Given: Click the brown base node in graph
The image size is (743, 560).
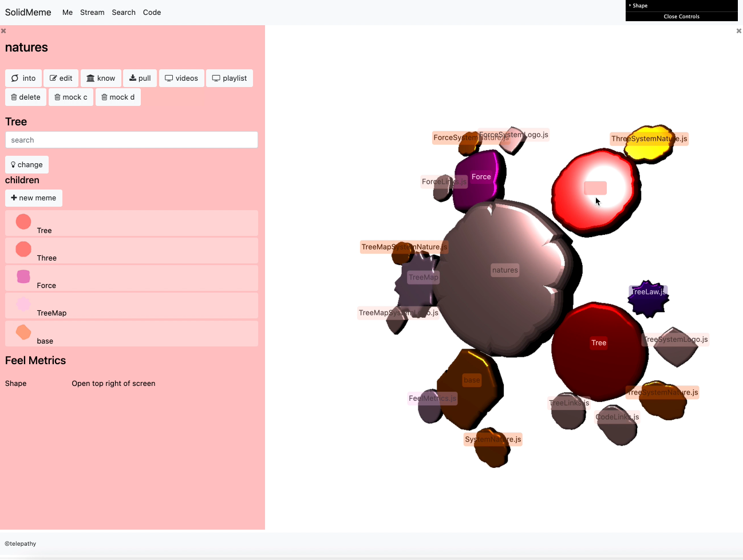Looking at the screenshot, I should [x=471, y=388].
